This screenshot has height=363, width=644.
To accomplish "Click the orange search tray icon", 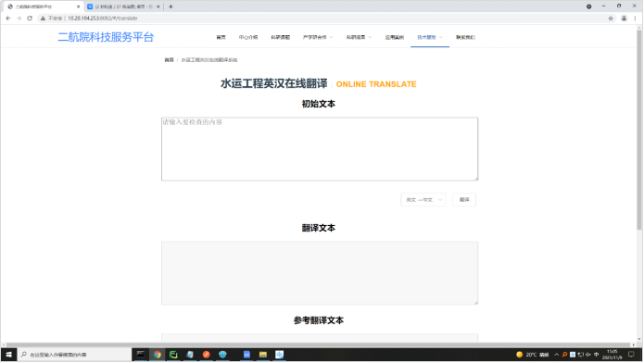I will pyautogui.click(x=564, y=355).
